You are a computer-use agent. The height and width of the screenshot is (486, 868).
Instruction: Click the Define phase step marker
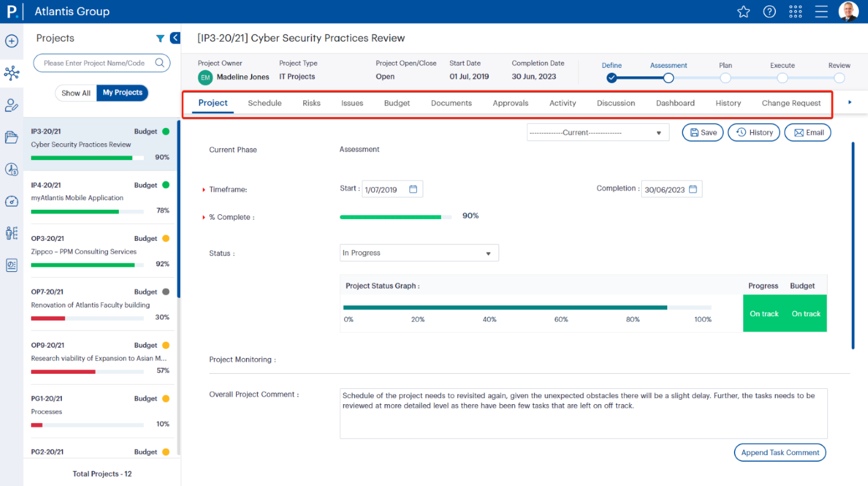click(x=611, y=78)
